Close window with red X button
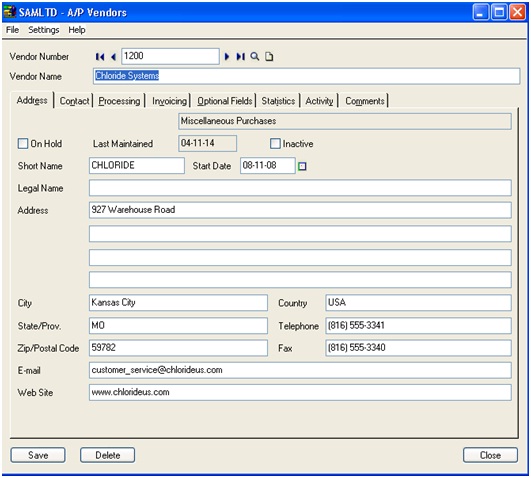The image size is (531, 478). (x=517, y=13)
